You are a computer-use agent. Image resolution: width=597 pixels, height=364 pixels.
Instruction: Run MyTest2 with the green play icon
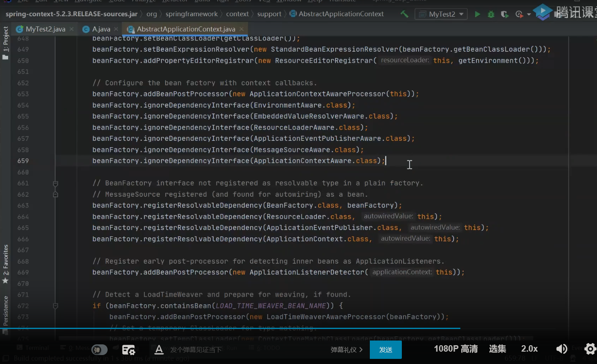click(477, 14)
